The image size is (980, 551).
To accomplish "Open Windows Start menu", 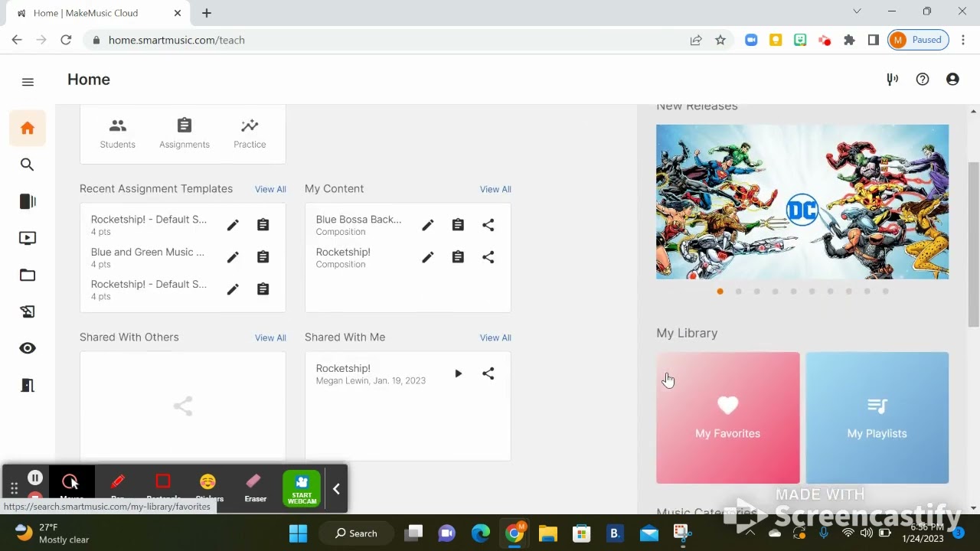I will 298,533.
